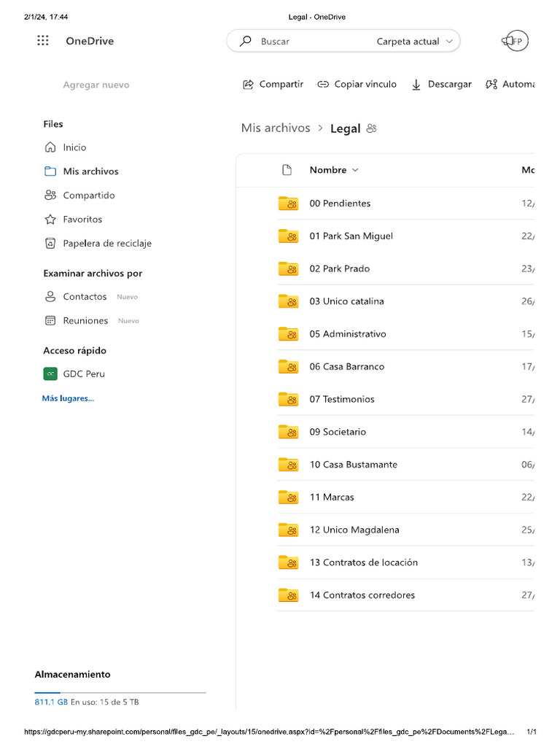Open folder name 07 Testimonios
560x747 pixels.
pyautogui.click(x=342, y=399)
